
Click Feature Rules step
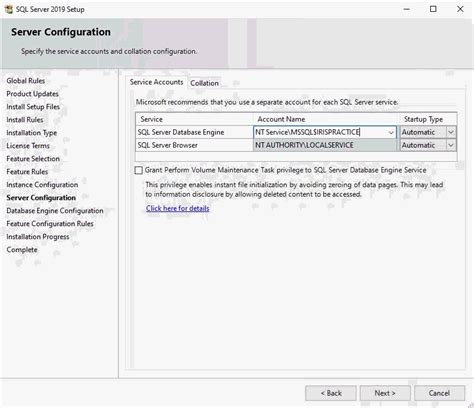coord(27,172)
